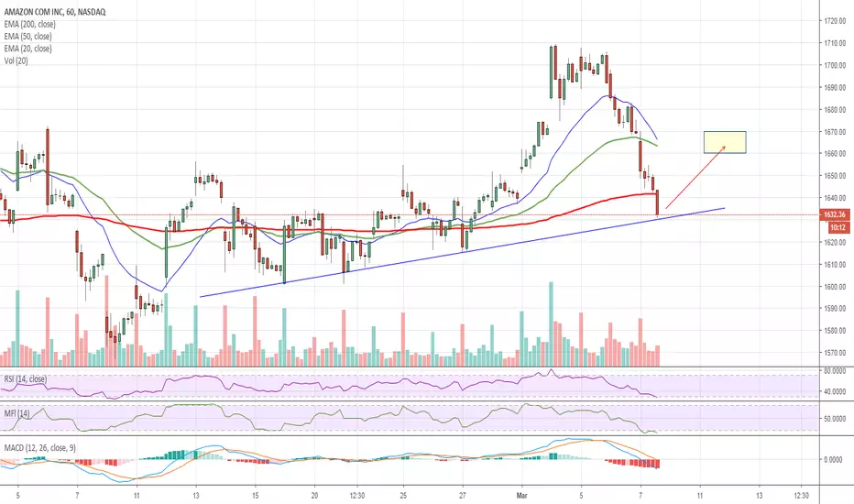Click the 1650.00 price axis label
This screenshot has width=854, height=504.
[835, 176]
